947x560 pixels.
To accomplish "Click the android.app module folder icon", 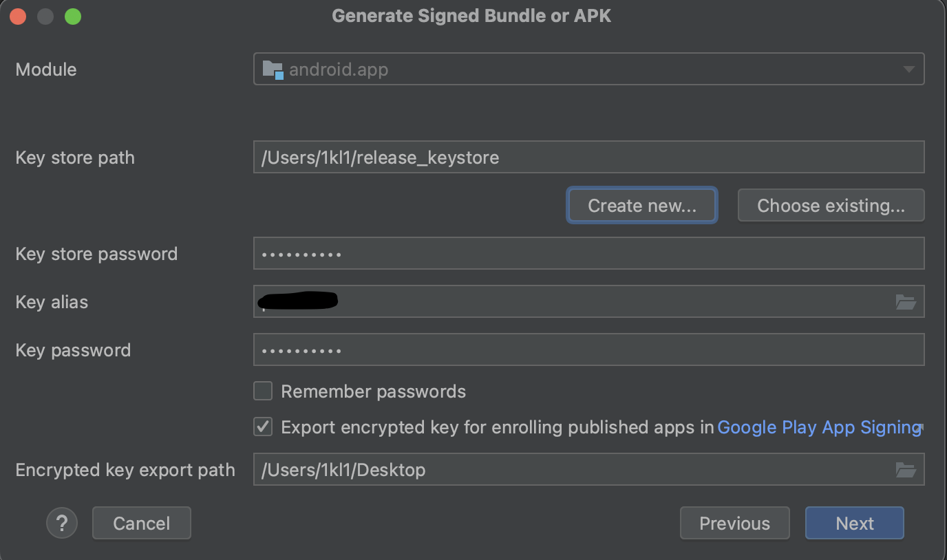I will coord(273,69).
